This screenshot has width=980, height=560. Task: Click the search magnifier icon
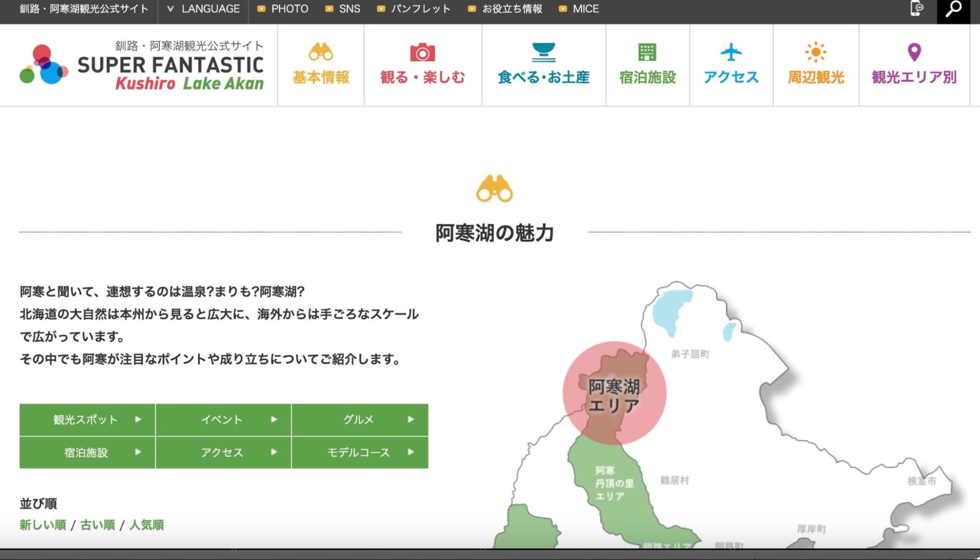(x=953, y=9)
